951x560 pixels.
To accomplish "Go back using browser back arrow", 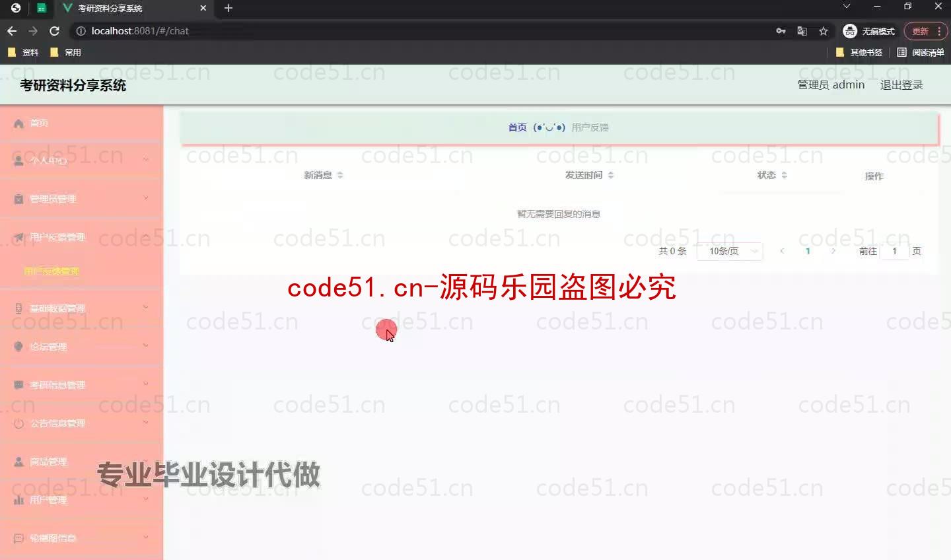I will pyautogui.click(x=12, y=31).
